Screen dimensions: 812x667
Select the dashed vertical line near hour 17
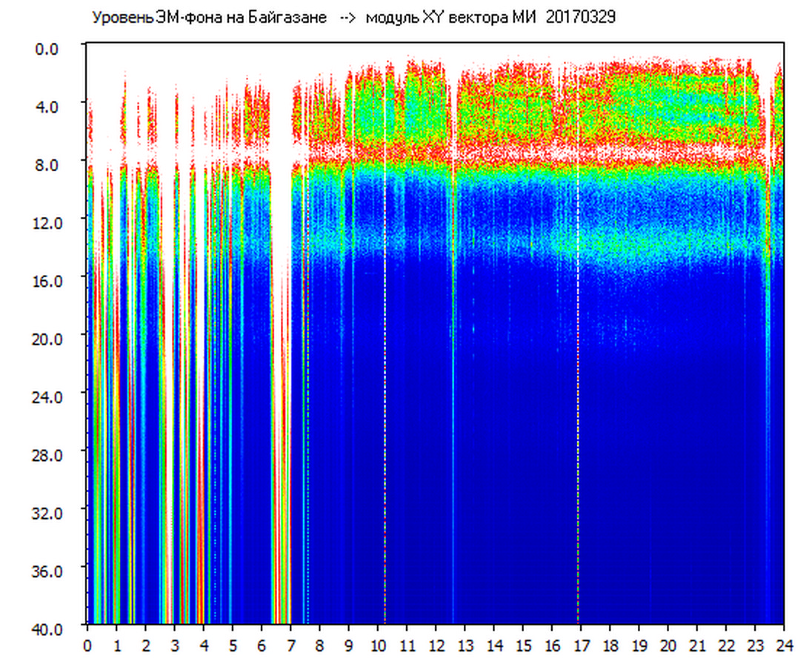[578, 371]
